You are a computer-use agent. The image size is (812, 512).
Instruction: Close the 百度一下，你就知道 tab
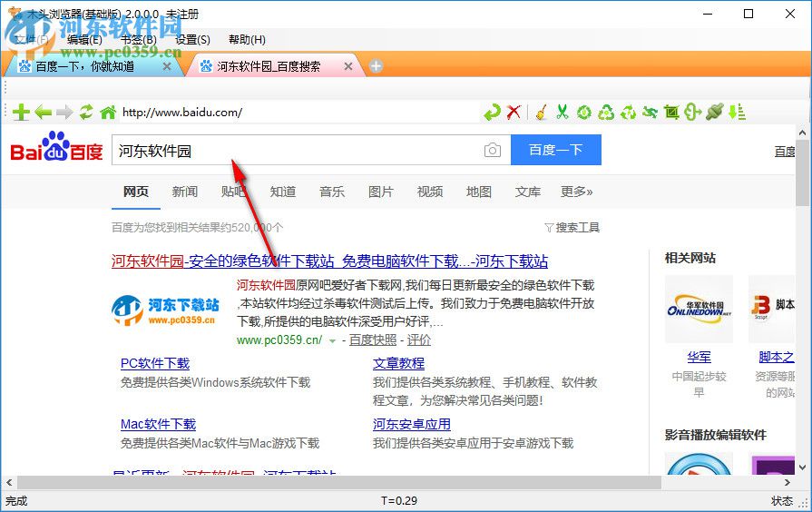click(167, 66)
